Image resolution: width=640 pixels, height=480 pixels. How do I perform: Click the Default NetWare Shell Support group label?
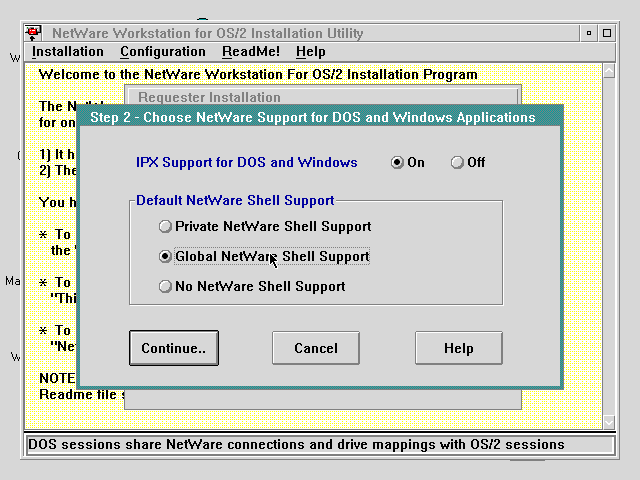point(235,200)
